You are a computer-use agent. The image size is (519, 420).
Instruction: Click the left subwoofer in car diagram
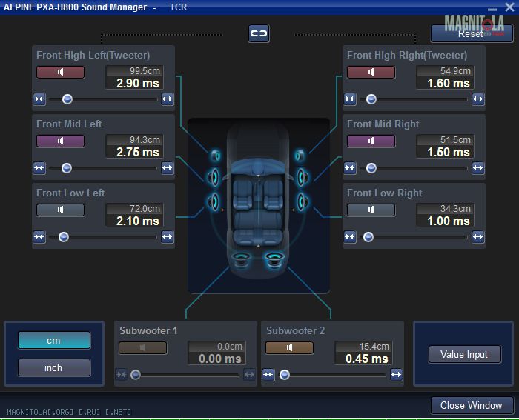click(x=241, y=259)
